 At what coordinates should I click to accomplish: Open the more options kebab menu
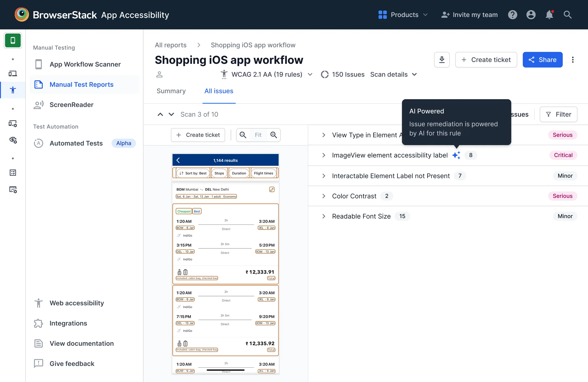572,60
